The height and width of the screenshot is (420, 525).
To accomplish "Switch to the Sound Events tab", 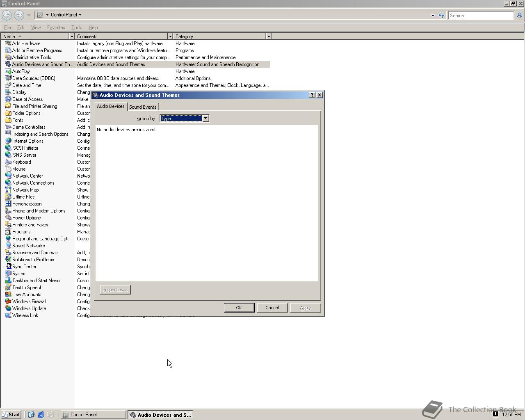I will point(143,107).
